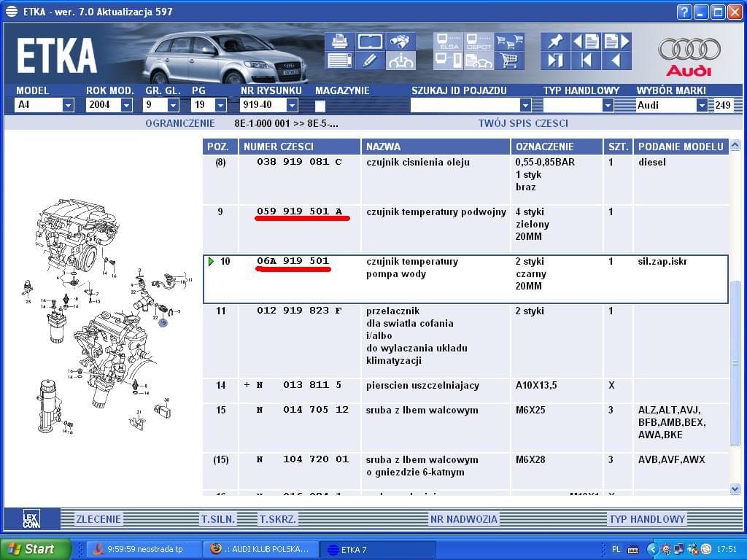
Task: Toggle the MAGAZYNIE checkbox
Action: [320, 105]
